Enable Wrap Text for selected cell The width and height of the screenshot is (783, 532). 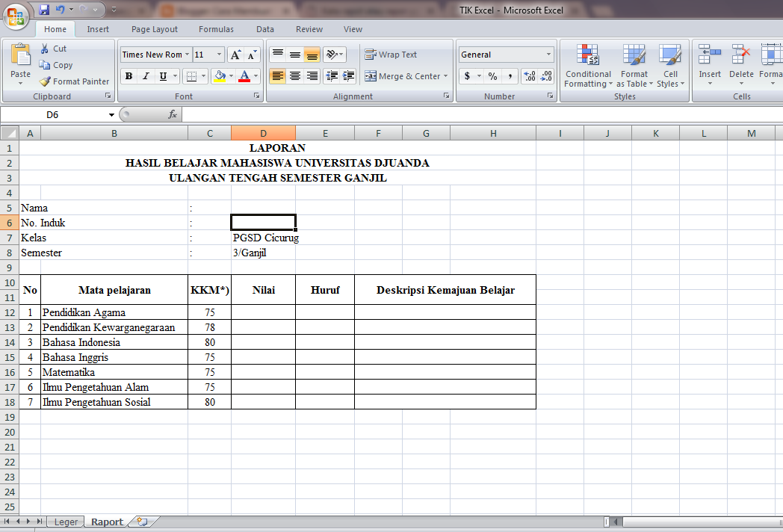click(x=396, y=54)
